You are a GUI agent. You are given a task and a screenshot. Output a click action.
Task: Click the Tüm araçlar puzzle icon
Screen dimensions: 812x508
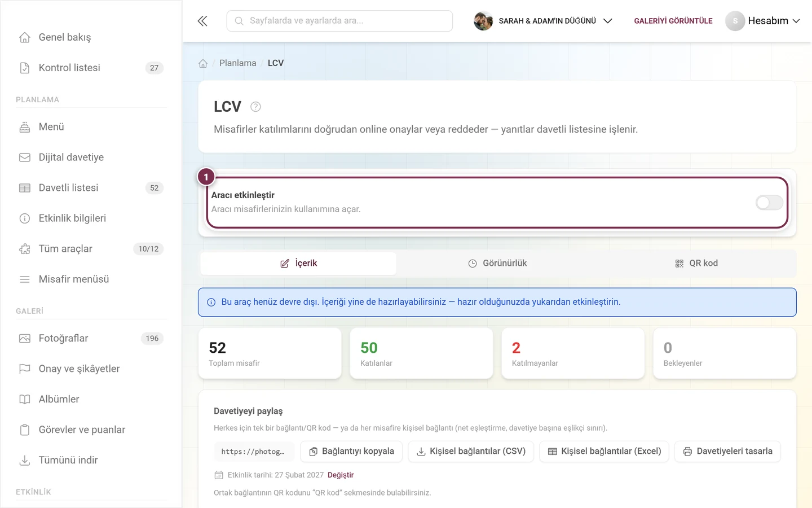25,249
